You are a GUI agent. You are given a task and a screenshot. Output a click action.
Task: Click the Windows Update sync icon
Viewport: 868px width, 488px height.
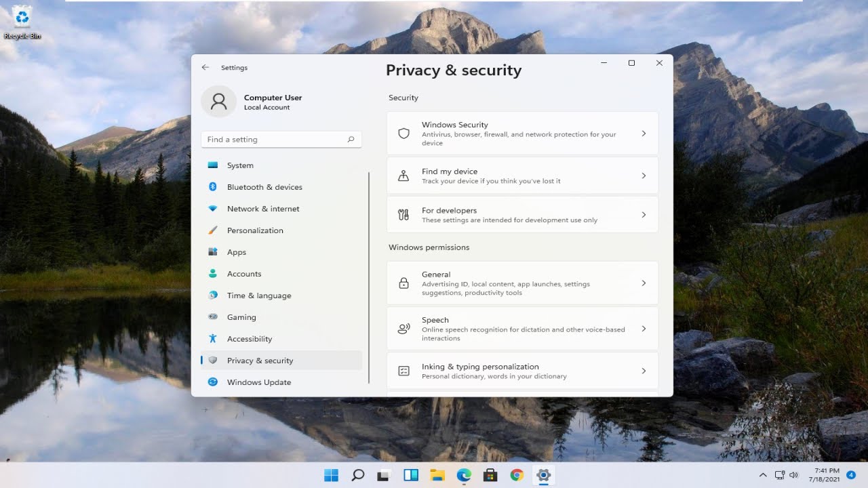pos(213,382)
